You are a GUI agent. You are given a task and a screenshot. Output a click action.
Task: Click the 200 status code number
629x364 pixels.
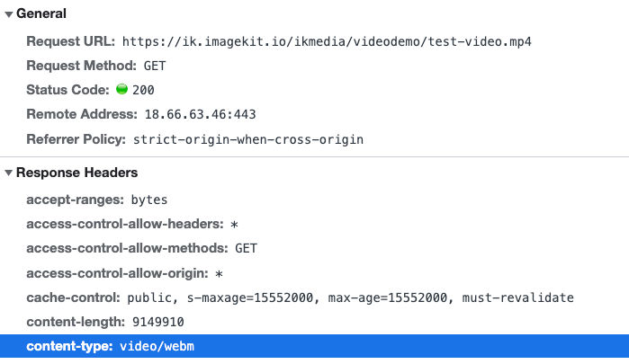[x=143, y=90]
